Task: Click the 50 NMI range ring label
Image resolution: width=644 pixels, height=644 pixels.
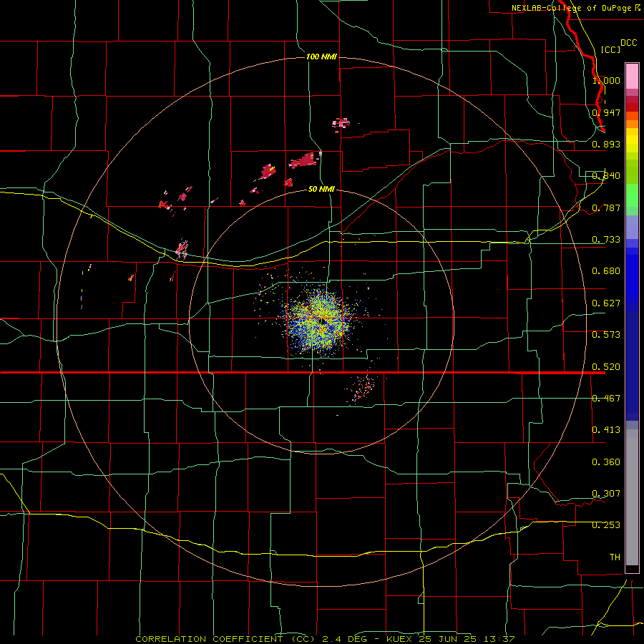Action: point(321,189)
